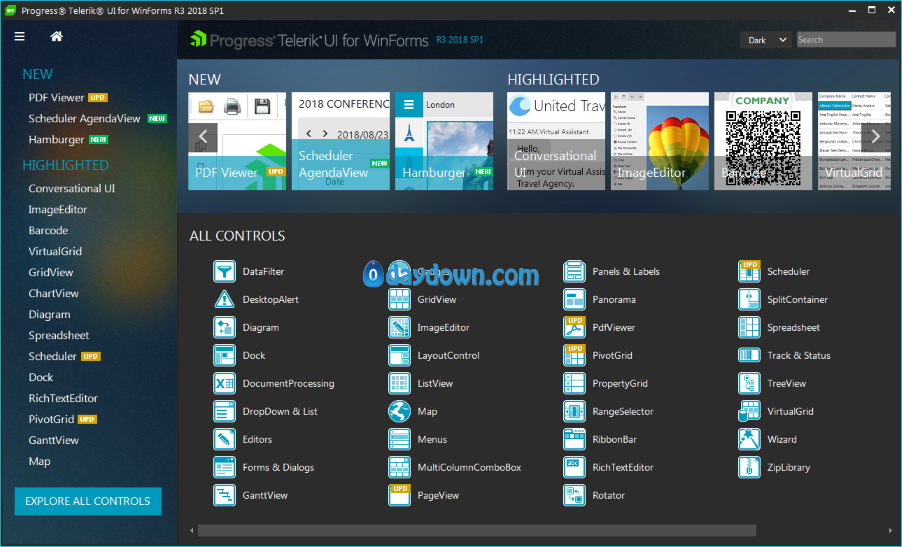Select the GanttView icon in All Controls
This screenshot has height=547, width=902.
(x=224, y=495)
